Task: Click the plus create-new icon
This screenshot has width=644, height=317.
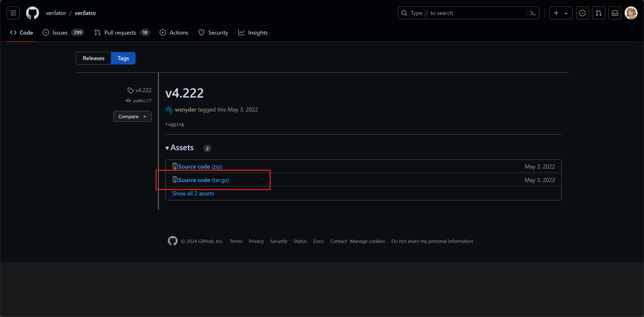Action: tap(556, 13)
